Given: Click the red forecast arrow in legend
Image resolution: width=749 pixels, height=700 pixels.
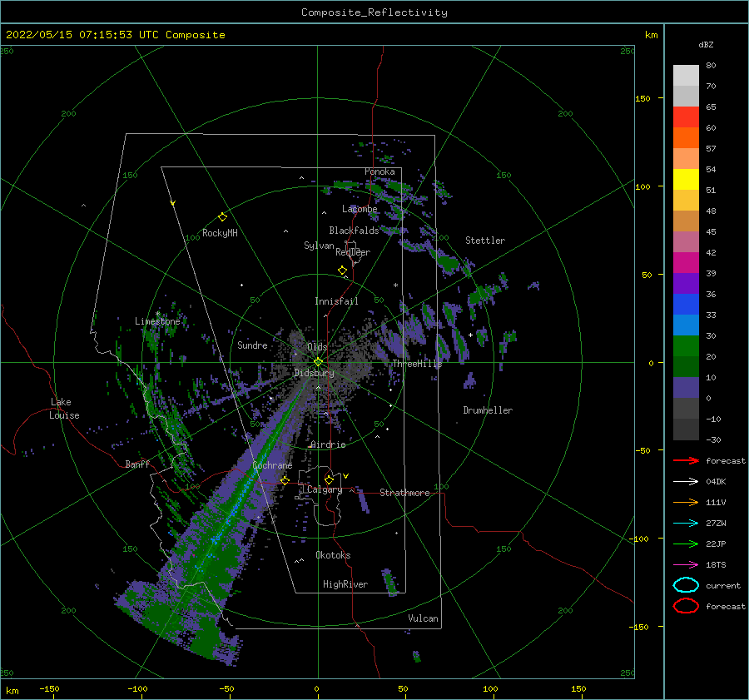Looking at the screenshot, I should (686, 460).
